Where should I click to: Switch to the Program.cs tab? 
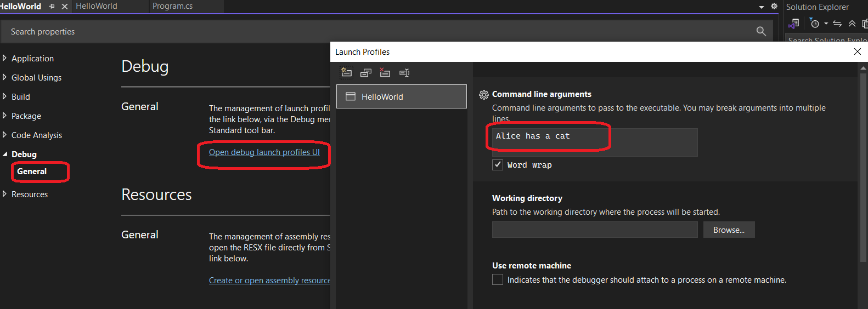[x=172, y=7]
